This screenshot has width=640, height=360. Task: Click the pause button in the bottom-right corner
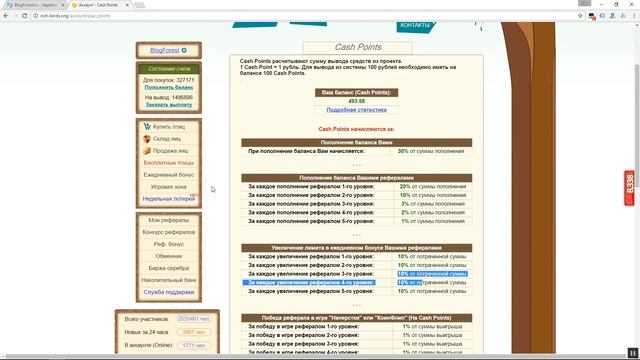point(632,353)
